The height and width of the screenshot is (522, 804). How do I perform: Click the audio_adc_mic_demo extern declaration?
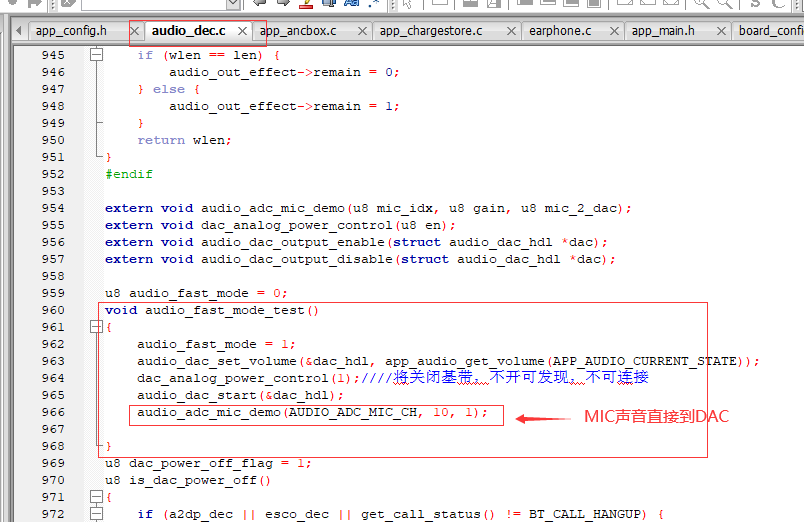[368, 208]
